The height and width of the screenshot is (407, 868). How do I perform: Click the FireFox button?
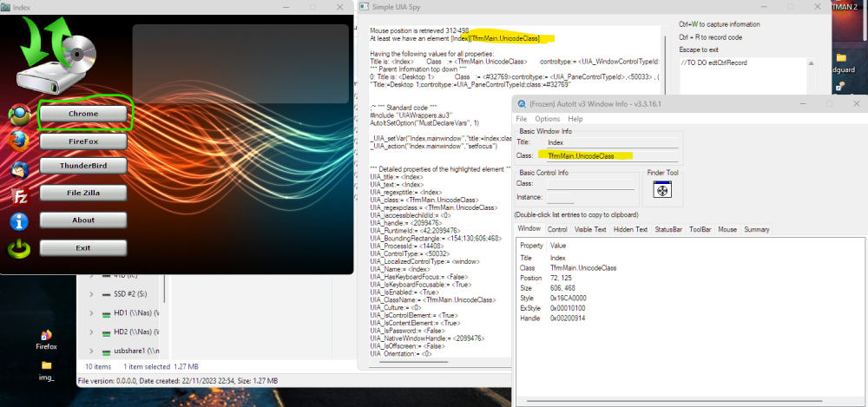[x=83, y=141]
